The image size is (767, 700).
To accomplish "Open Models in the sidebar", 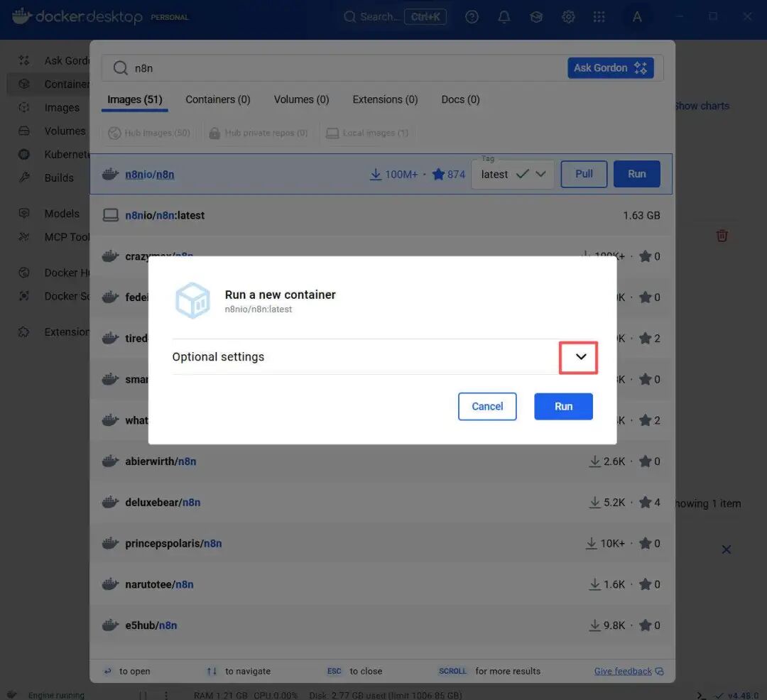I will click(49, 214).
